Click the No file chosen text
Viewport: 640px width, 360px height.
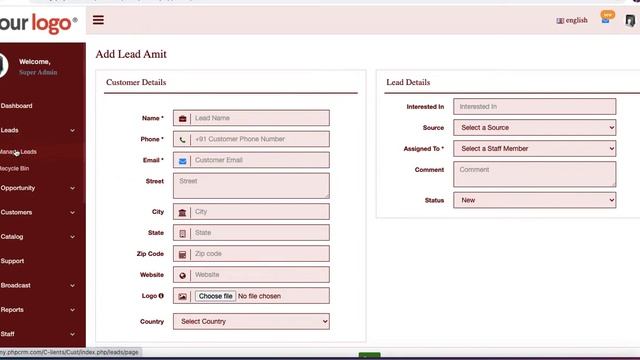click(259, 296)
